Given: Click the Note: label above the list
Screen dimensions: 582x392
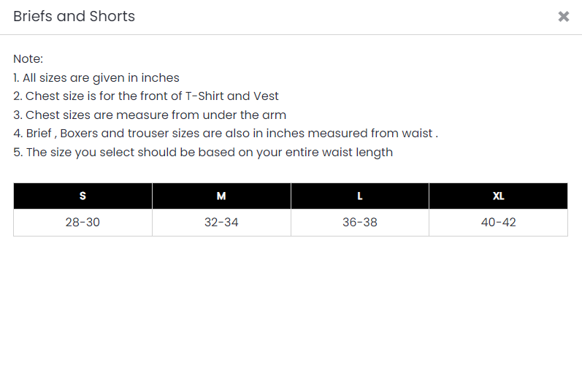Looking at the screenshot, I should 28,59.
